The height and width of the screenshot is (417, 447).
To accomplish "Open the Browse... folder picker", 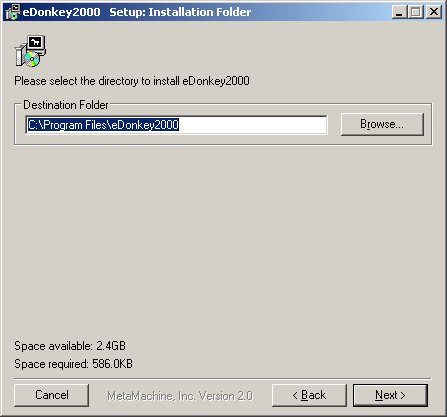I will 382,124.
